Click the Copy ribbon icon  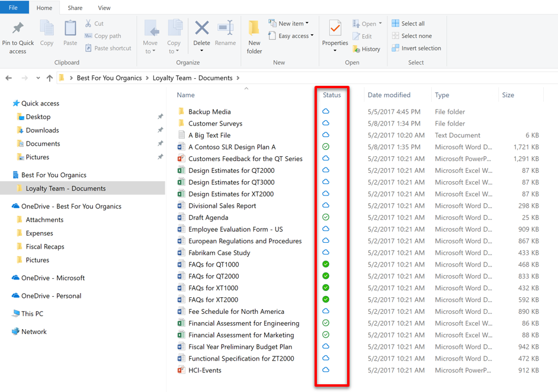coord(47,28)
